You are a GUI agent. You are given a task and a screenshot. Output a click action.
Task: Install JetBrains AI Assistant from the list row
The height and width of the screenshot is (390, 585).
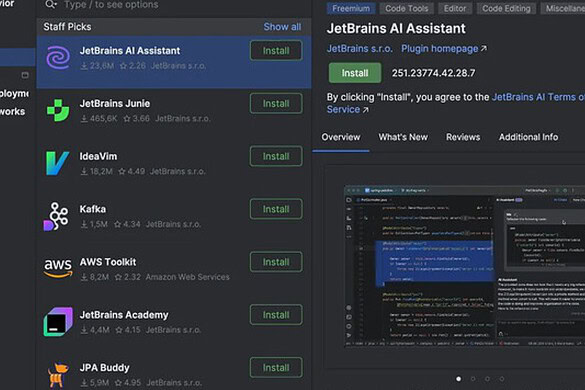pyautogui.click(x=276, y=51)
